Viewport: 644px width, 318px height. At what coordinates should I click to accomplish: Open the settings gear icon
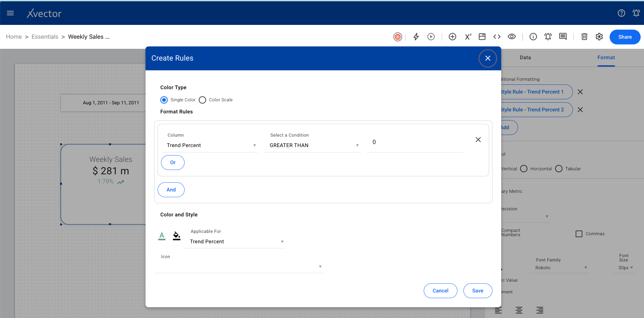(x=599, y=37)
